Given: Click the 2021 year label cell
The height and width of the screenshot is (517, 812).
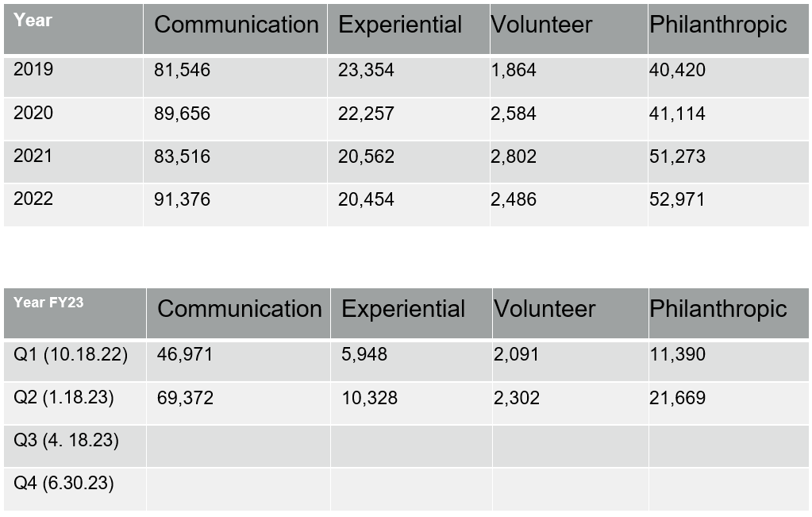Looking at the screenshot, I should pyautogui.click(x=33, y=156).
